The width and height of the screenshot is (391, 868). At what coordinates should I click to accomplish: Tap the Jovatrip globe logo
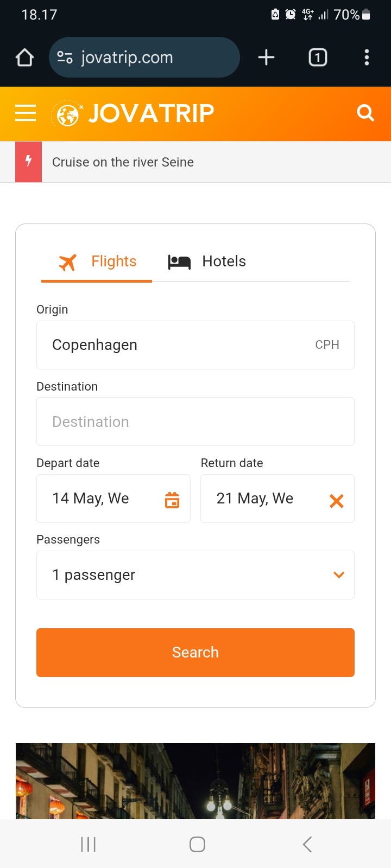[67, 114]
